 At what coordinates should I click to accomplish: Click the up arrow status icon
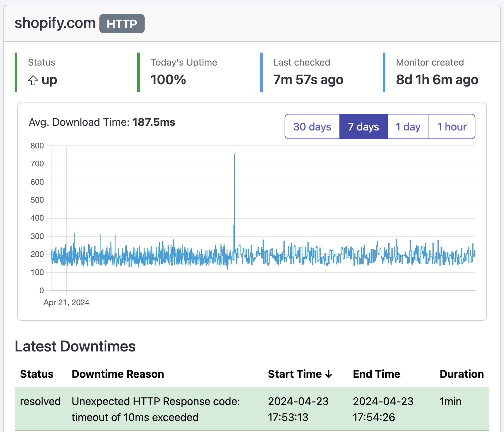click(x=33, y=80)
